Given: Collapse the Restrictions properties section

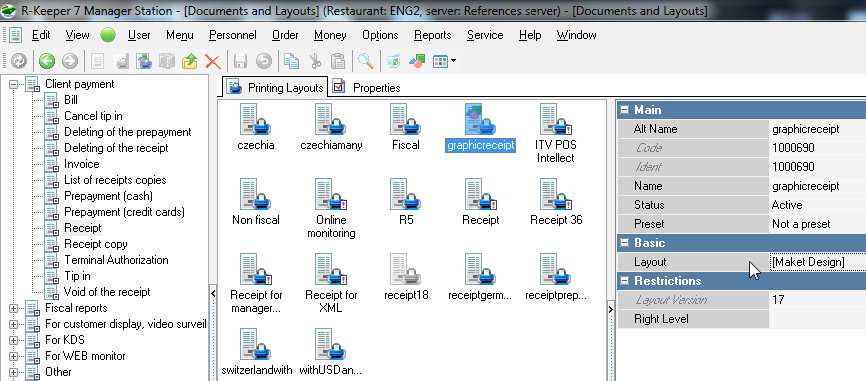Looking at the screenshot, I should pos(625,281).
